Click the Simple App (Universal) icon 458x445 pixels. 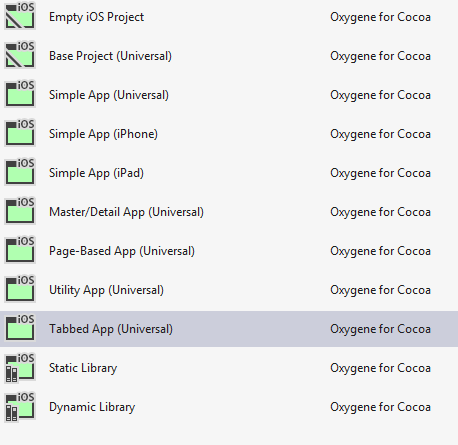click(x=20, y=94)
